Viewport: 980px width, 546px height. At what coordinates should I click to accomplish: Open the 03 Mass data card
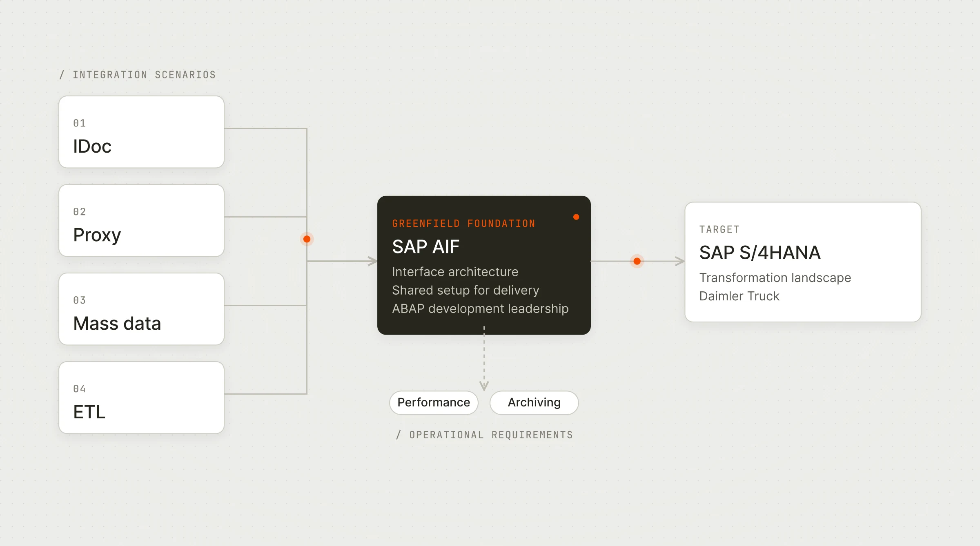point(141,309)
